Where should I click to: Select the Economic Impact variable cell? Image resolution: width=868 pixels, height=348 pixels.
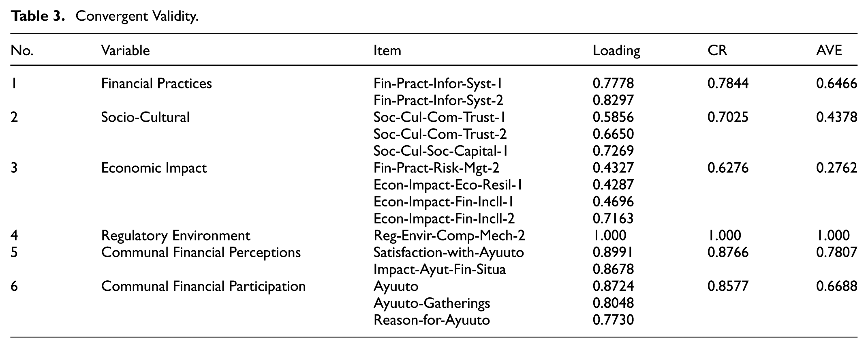(154, 168)
